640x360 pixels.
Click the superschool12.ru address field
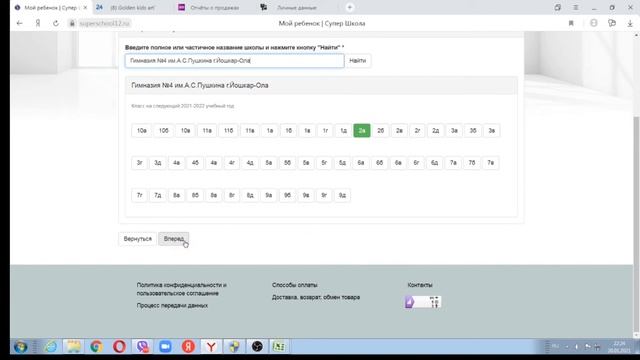tap(104, 23)
